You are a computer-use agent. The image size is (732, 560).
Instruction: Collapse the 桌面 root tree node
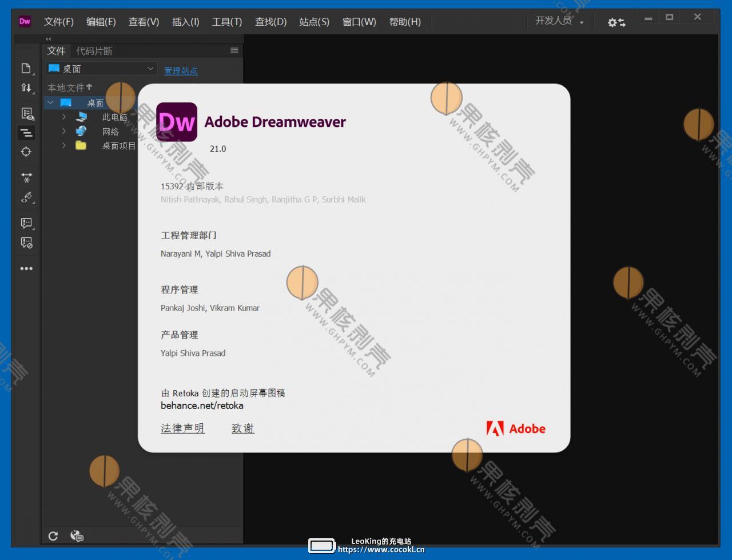50,103
